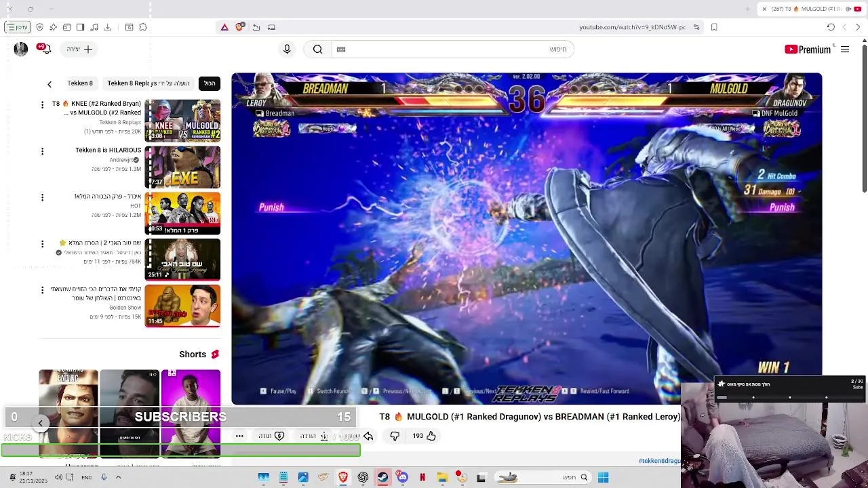The image size is (868, 488).
Task: Open the Brave browser menu button
Action: click(x=17, y=27)
